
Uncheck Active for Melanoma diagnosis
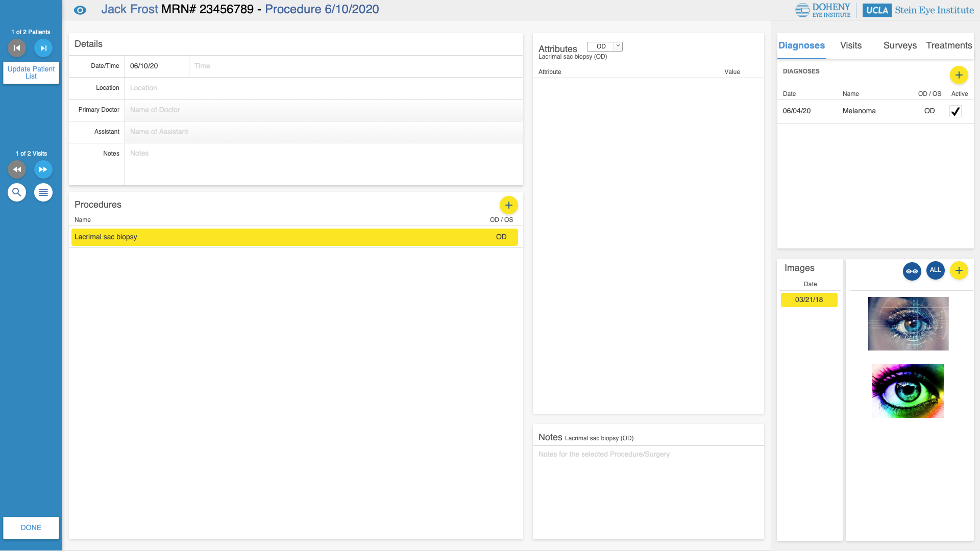(x=955, y=111)
